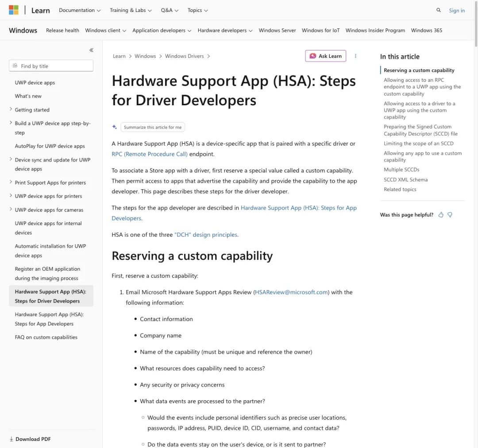Open Windows for IoT nav item
Viewport: 478px width, 448px height.
320,31
